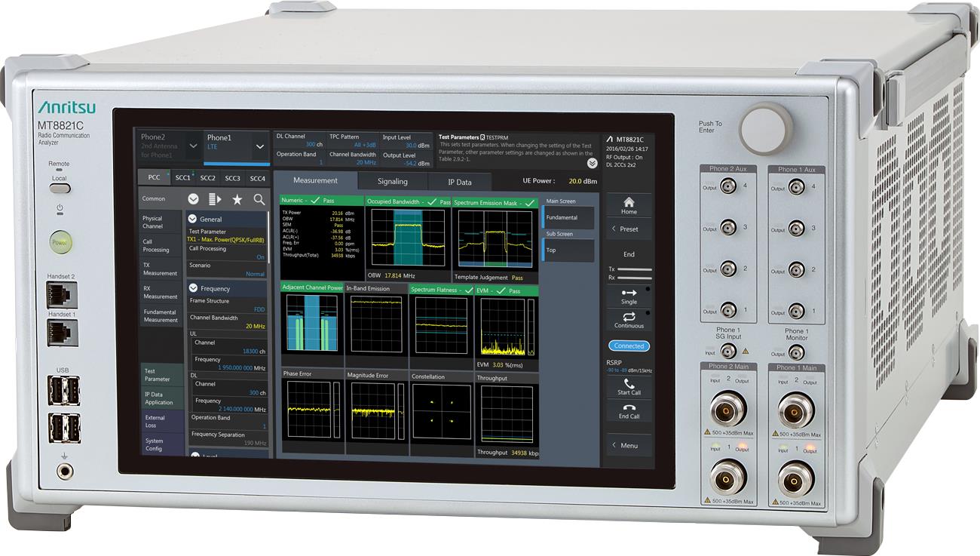Click the star favorites icon
The width and height of the screenshot is (980, 556).
pyautogui.click(x=237, y=199)
